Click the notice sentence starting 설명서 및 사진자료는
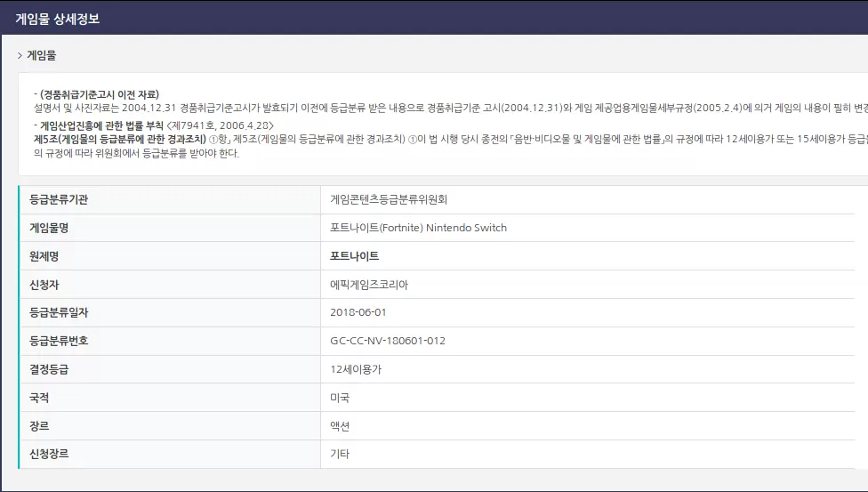The width and height of the screenshot is (868, 492). point(451,108)
